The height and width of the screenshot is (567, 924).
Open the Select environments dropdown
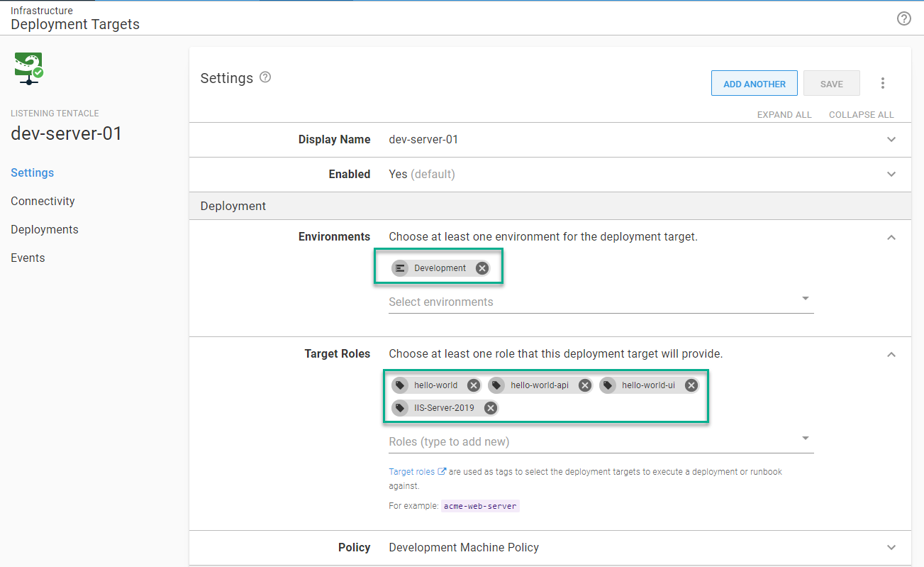805,299
